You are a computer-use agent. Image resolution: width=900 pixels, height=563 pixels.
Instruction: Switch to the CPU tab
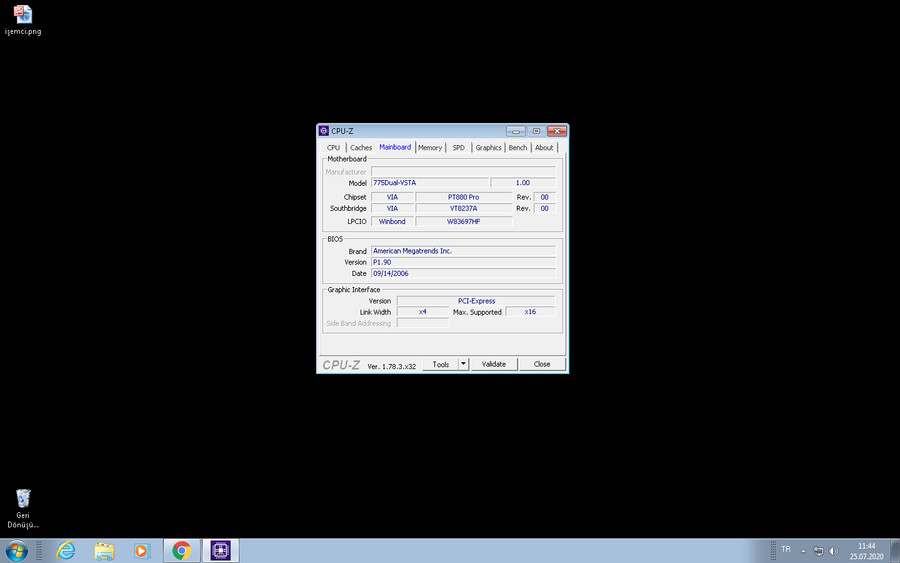tap(333, 147)
